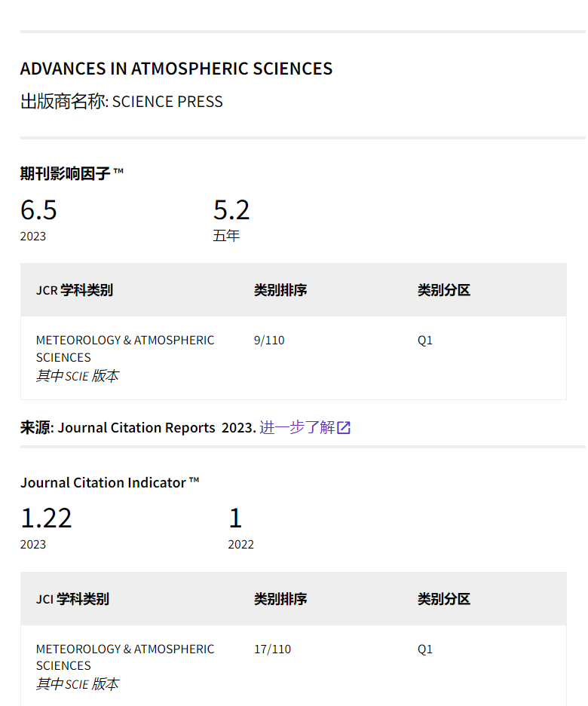
Task: Click the 进一步了解 link
Action: [x=297, y=427]
